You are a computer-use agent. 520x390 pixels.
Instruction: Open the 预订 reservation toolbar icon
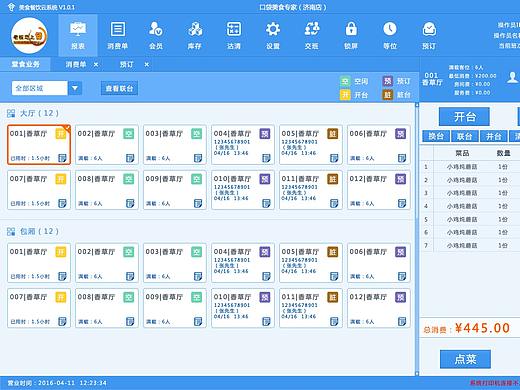click(429, 35)
